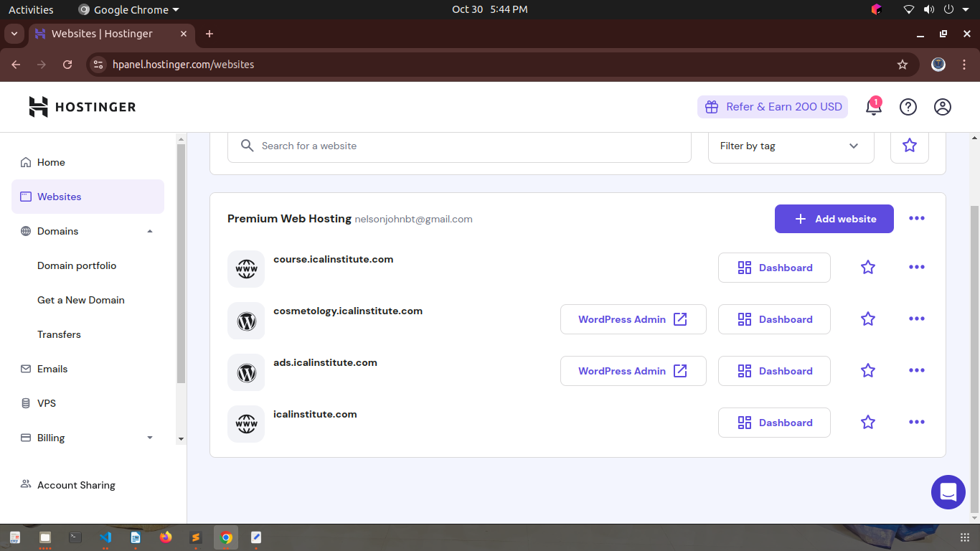980x551 pixels.
Task: Open Visual Studio Code from the taskbar
Action: (x=105, y=537)
